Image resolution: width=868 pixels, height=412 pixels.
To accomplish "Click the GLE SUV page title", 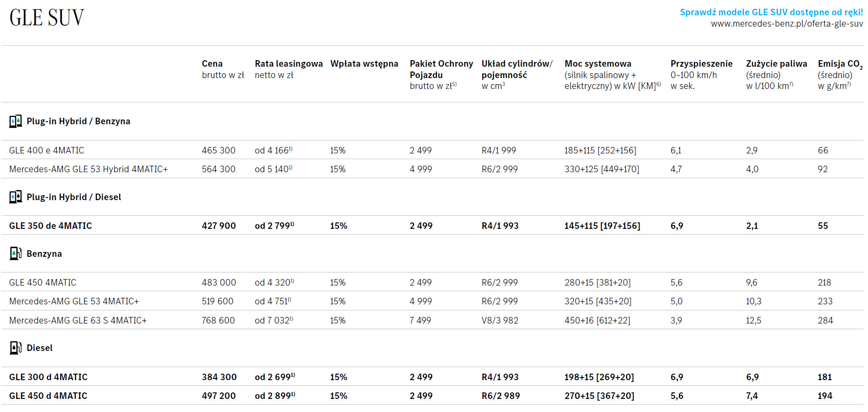I will 47,18.
